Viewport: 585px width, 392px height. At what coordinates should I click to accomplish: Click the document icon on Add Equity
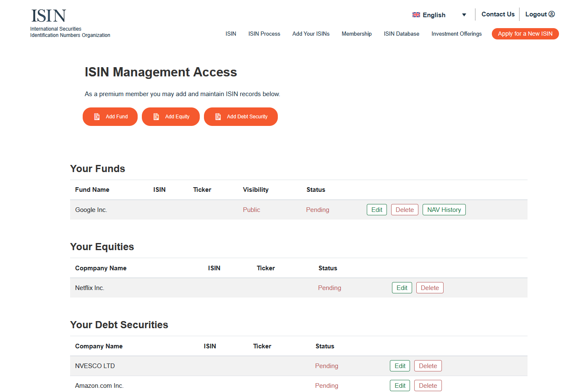coord(156,117)
